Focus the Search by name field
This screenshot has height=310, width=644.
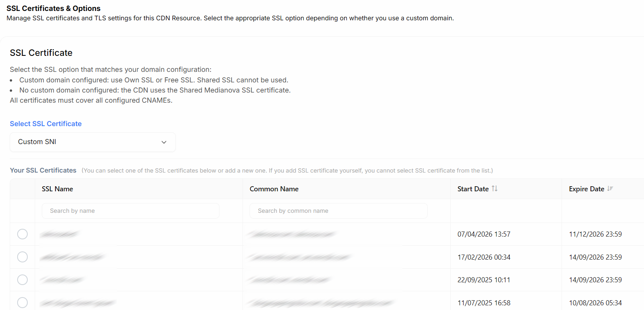coord(130,211)
